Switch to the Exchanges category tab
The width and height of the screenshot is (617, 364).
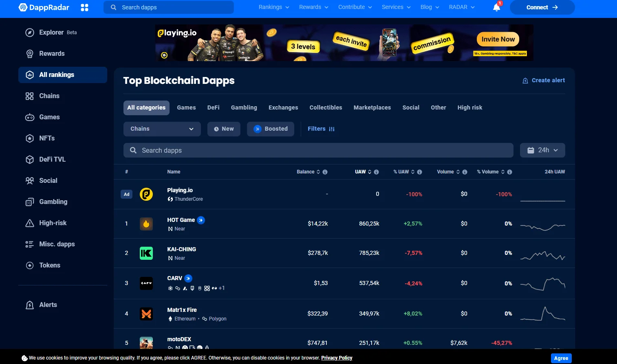[283, 108]
